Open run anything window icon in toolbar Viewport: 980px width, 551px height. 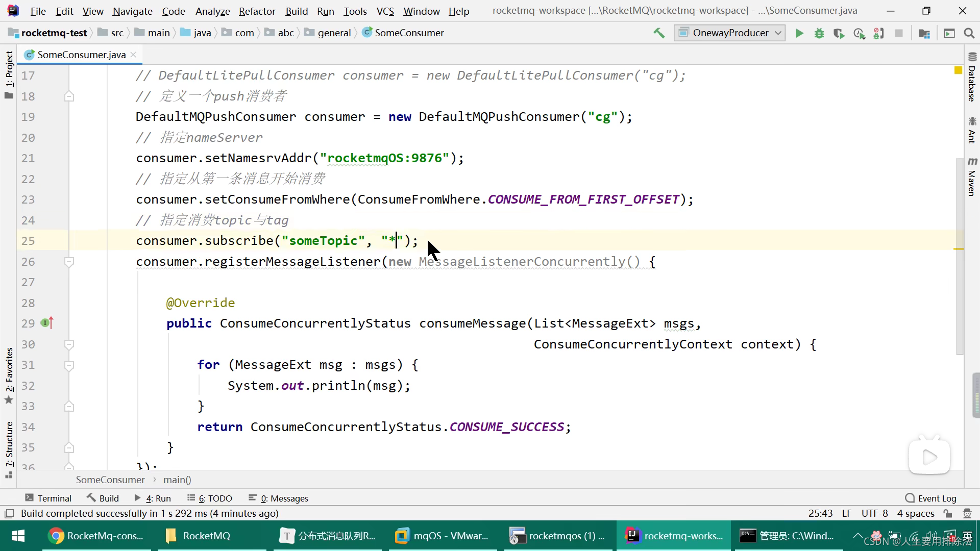click(x=949, y=33)
